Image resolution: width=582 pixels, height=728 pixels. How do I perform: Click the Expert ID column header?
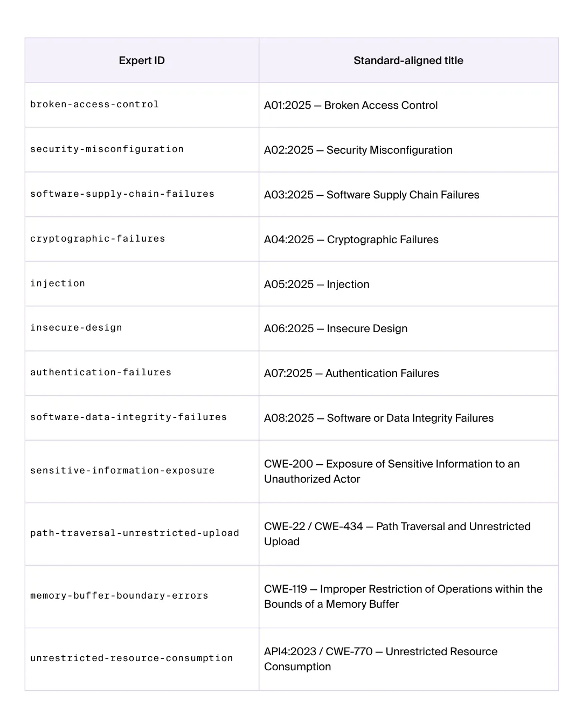[142, 60]
